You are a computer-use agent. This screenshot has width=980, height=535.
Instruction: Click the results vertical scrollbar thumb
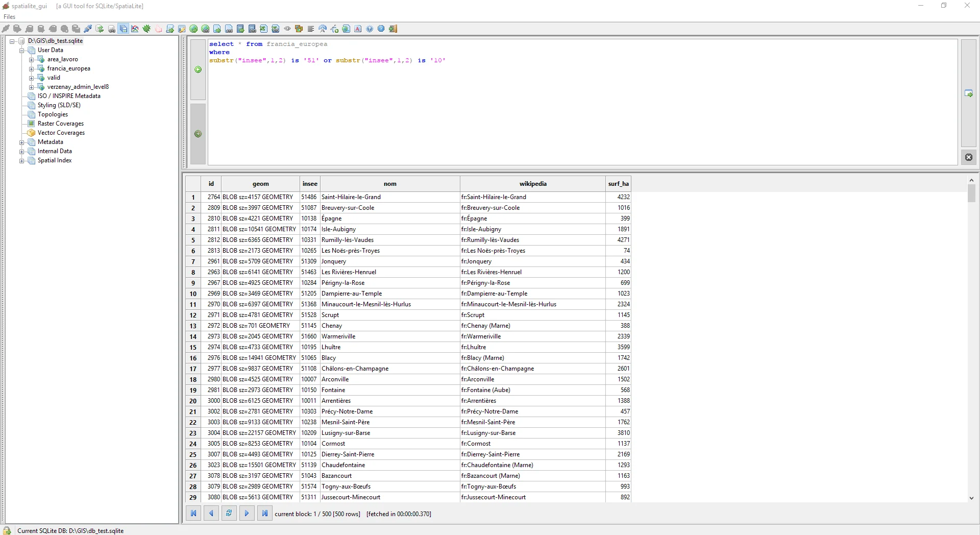pos(971,193)
